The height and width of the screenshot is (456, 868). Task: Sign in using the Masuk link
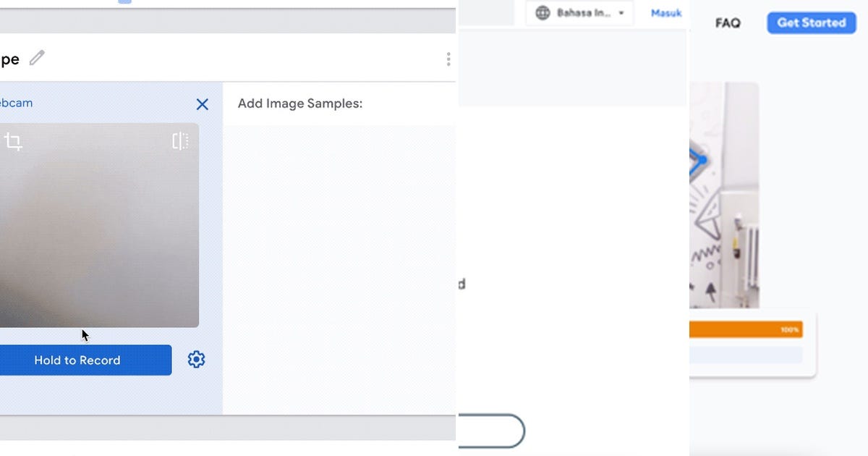click(665, 12)
